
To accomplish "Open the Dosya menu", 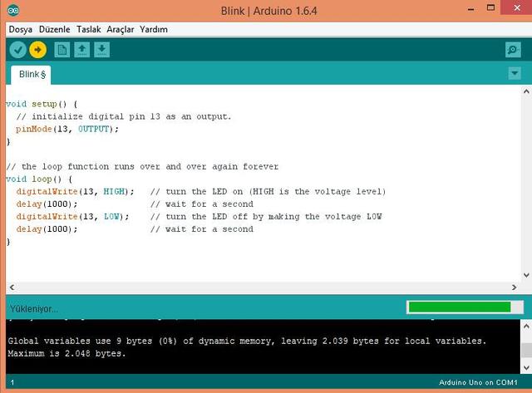I will click(20, 30).
